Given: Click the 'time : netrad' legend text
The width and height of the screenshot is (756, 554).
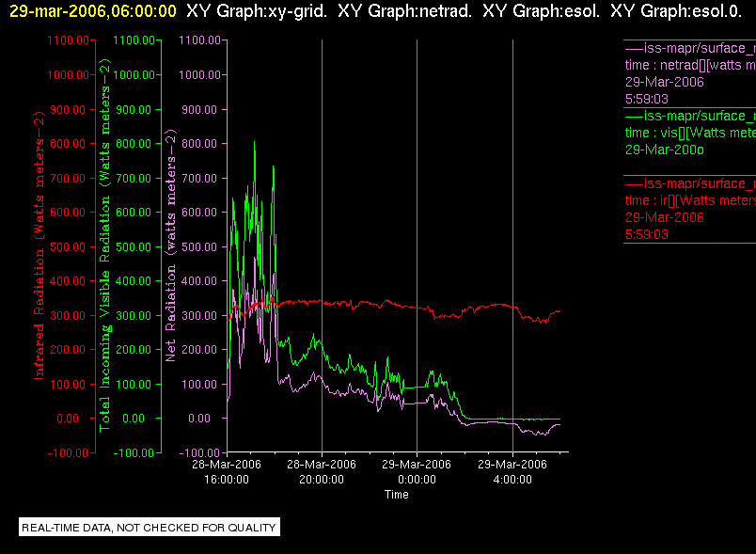Looking at the screenshot, I should point(690,65).
